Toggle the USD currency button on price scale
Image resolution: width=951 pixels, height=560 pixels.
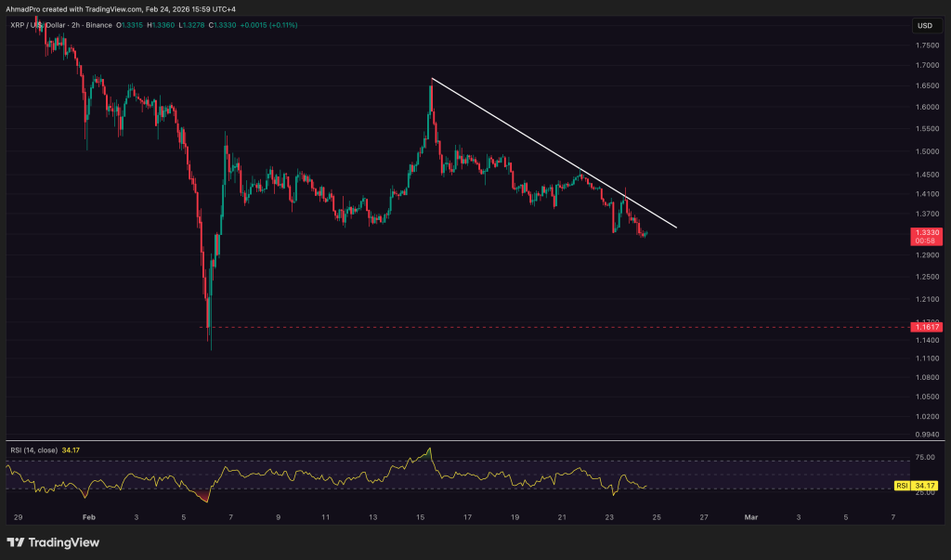pos(926,26)
